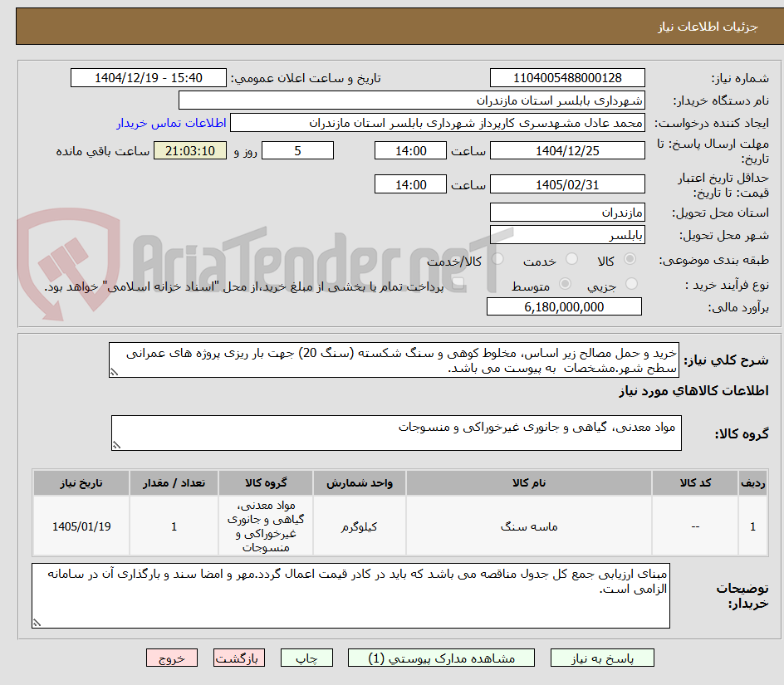This screenshot has height=685, width=784.
Task: Click the واحد شمارش column header
Action: pyautogui.click(x=360, y=483)
